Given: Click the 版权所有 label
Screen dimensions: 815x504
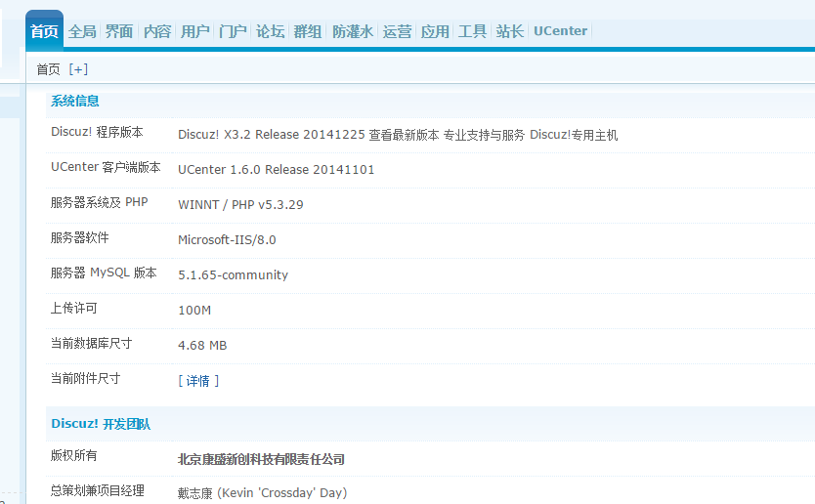Looking at the screenshot, I should pyautogui.click(x=74, y=456).
